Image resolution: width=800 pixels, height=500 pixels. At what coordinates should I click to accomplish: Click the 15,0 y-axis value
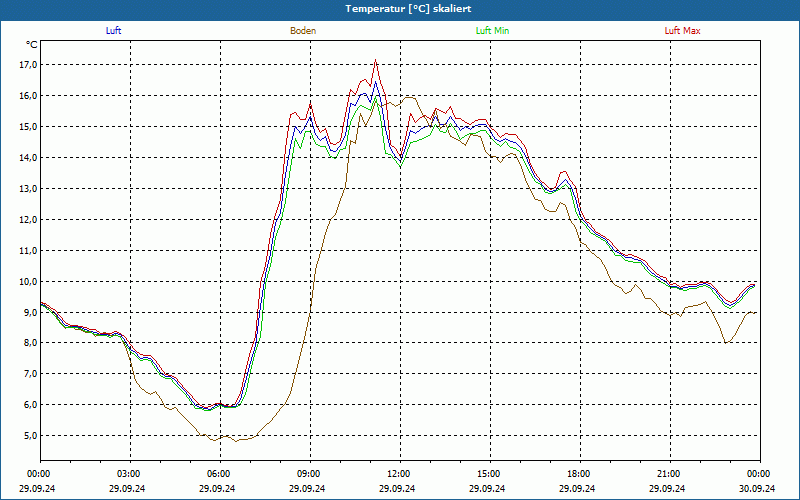28,127
